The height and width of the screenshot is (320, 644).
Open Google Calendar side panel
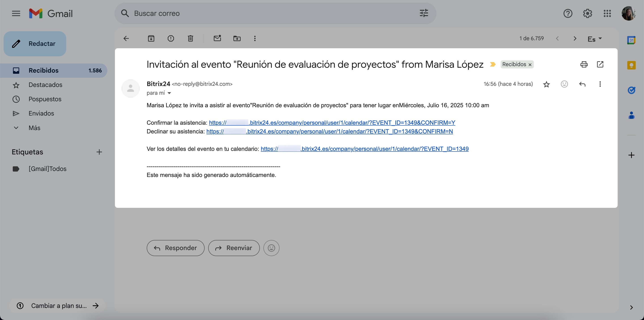[631, 40]
